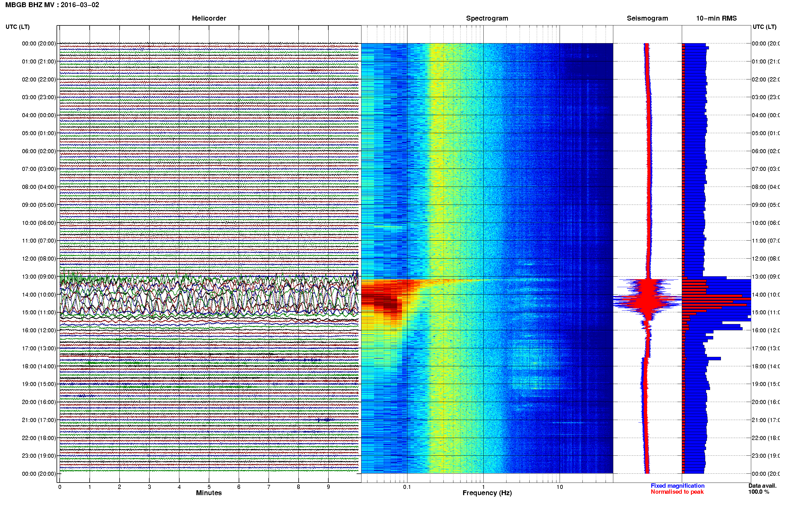This screenshot has width=812, height=508.
Task: Click the "Frequency (Hz)" x-axis label
Action: point(487,493)
